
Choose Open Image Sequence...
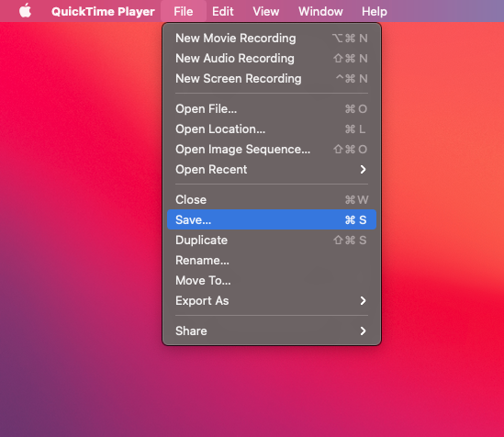[272, 150]
